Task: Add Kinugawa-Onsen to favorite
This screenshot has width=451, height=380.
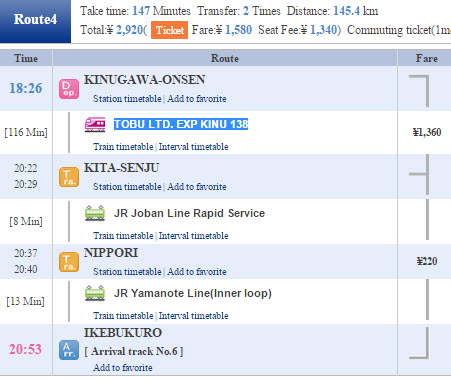Action: click(197, 99)
